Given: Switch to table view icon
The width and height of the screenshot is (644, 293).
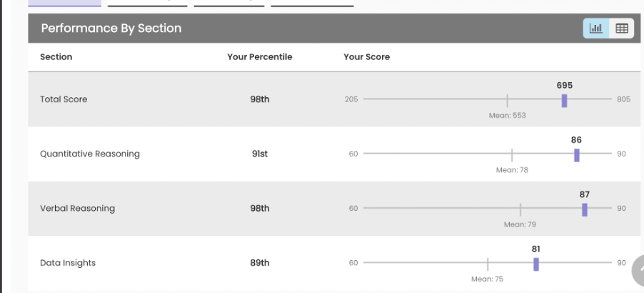Looking at the screenshot, I should pos(621,29).
